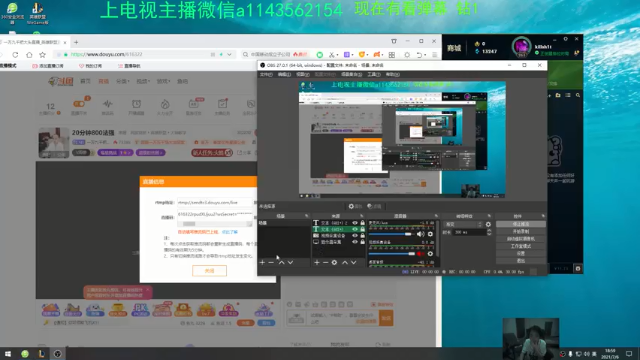
Task: Unmute the red muted speaker in second channel
Action: tap(420, 253)
